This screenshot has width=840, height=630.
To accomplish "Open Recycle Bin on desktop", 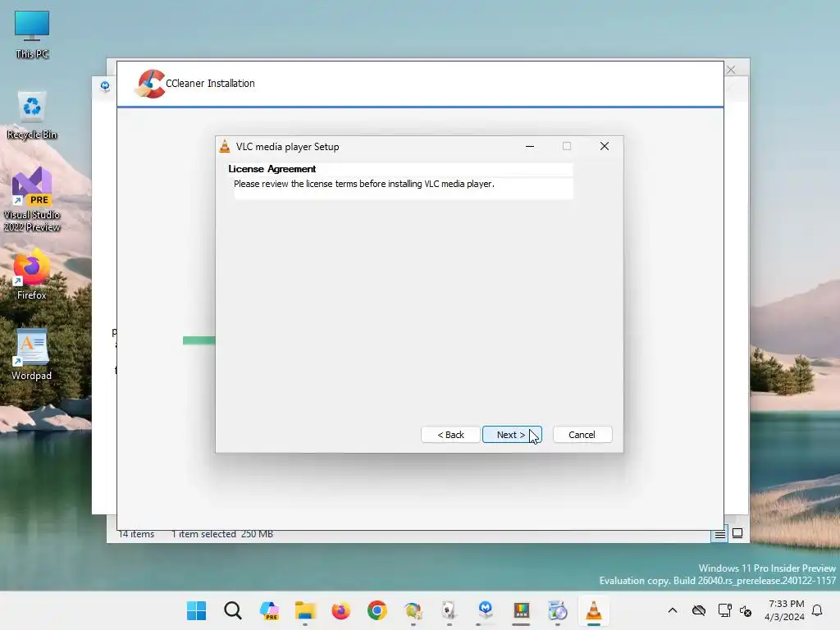I will coord(32,116).
